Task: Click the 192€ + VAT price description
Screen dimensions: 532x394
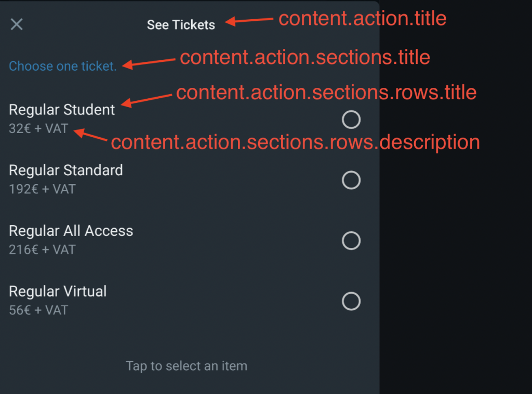Action: click(x=42, y=189)
